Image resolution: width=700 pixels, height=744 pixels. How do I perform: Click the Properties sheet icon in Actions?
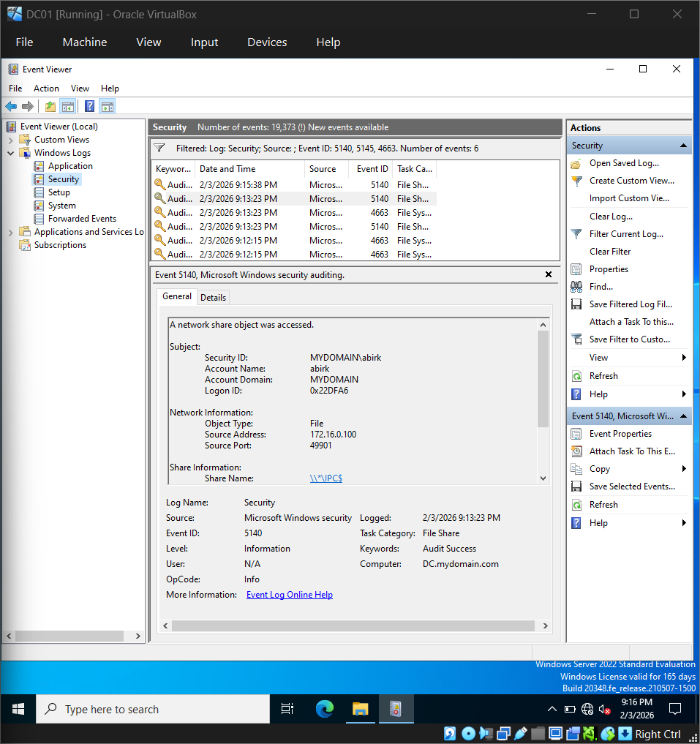point(576,269)
